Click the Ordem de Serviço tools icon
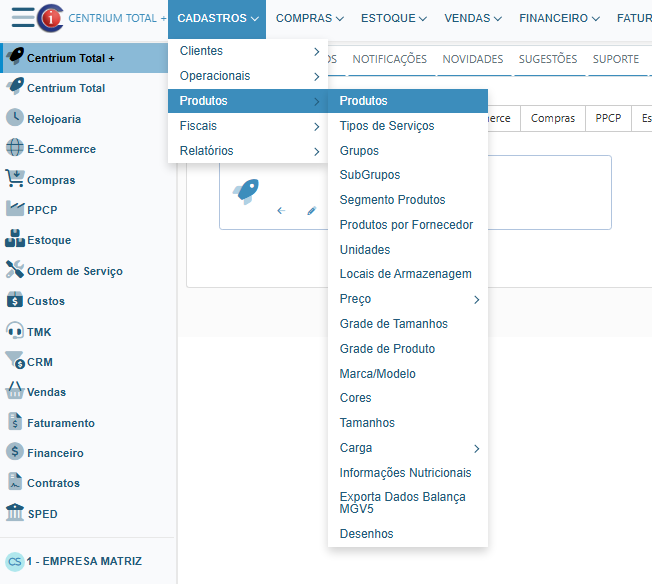Screen dimensions: 652x584 point(15,270)
